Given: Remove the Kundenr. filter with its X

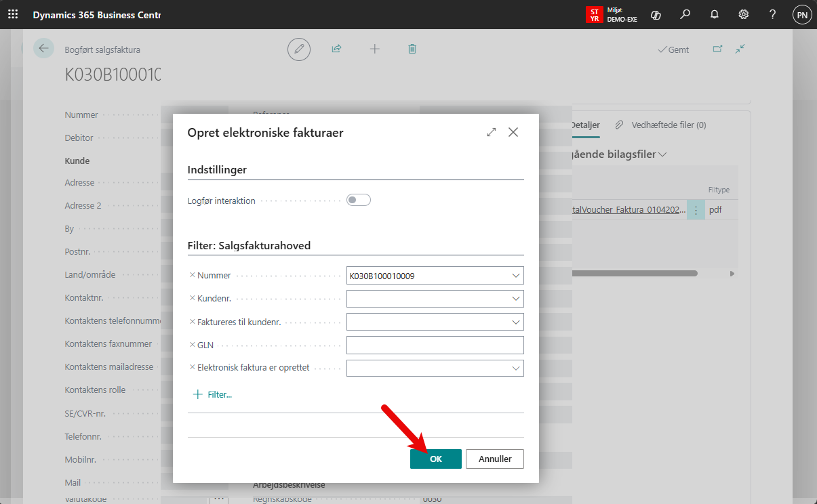Looking at the screenshot, I should [193, 299].
